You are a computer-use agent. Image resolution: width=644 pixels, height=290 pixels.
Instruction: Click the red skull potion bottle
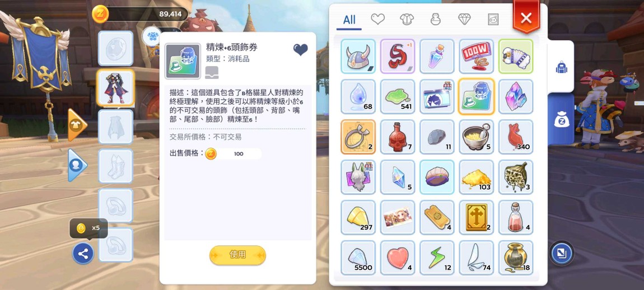(x=398, y=137)
